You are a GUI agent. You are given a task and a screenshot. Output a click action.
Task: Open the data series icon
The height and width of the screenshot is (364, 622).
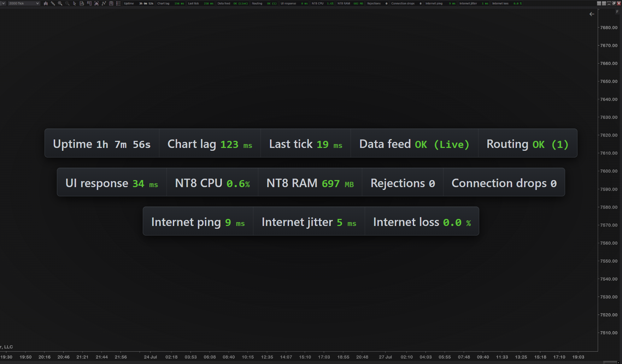[96, 3]
